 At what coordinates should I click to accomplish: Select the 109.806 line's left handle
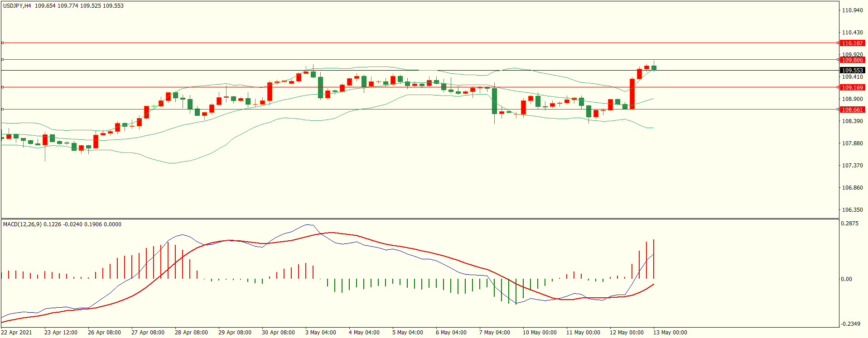tap(2, 59)
